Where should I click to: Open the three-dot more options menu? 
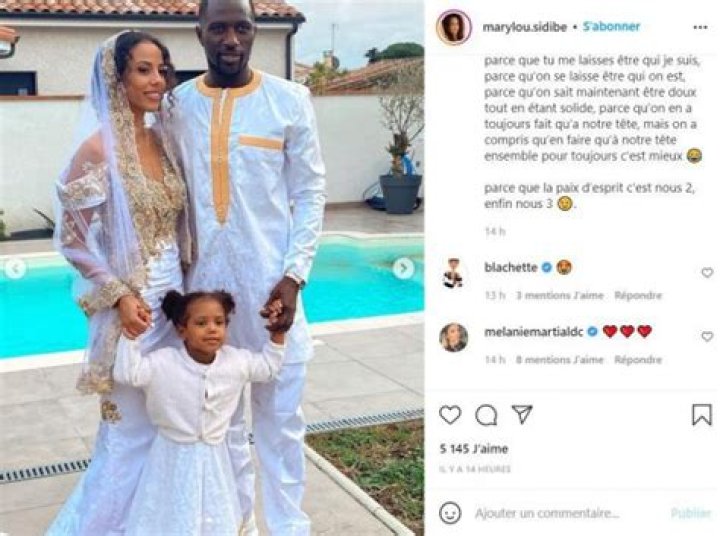700,28
